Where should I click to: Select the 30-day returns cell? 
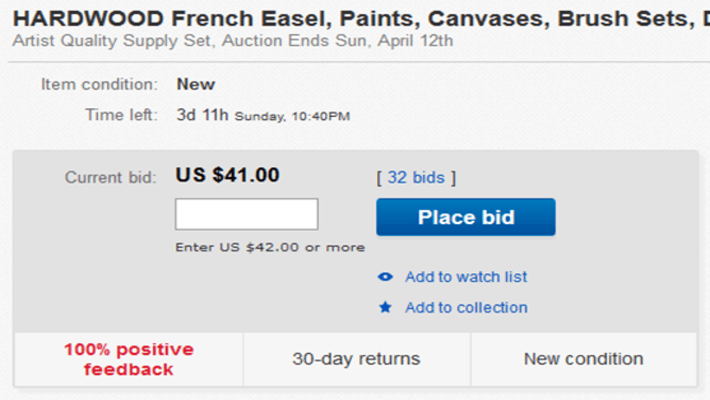coord(356,359)
